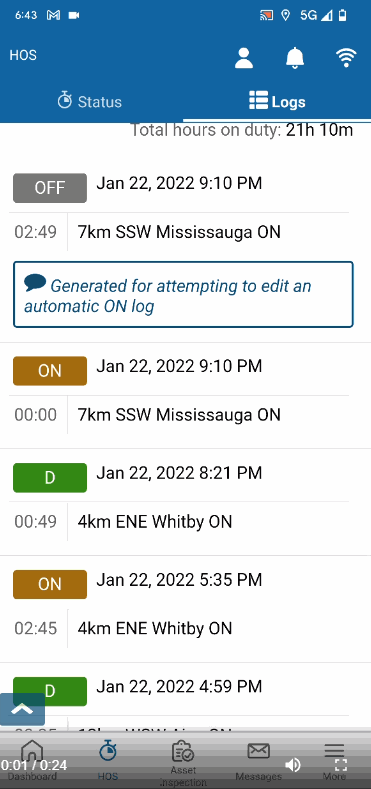Select the ON badge at 9:10 PM
The height and width of the screenshot is (789, 371).
(50, 371)
